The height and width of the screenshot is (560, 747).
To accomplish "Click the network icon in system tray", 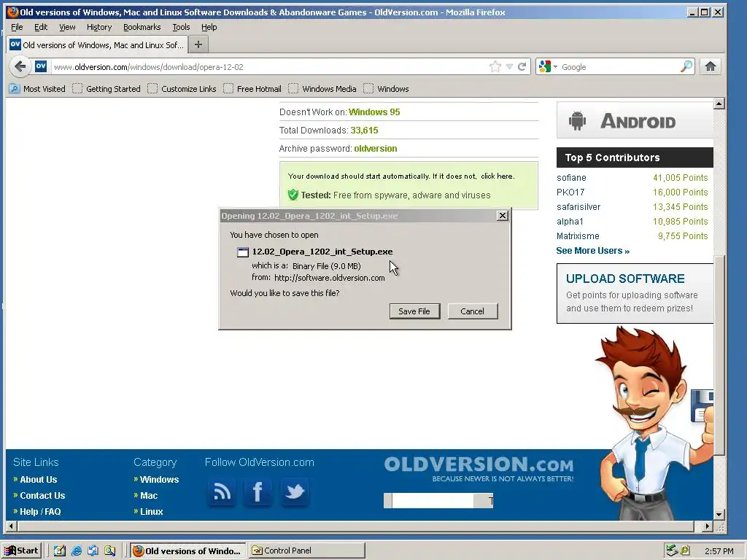I will 671,551.
